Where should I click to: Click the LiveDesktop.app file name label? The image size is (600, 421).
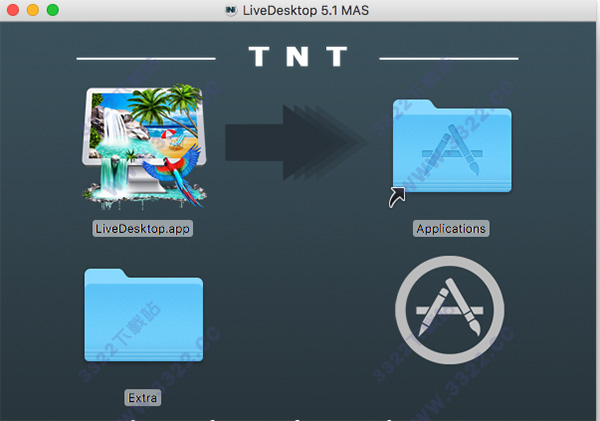tap(142, 228)
